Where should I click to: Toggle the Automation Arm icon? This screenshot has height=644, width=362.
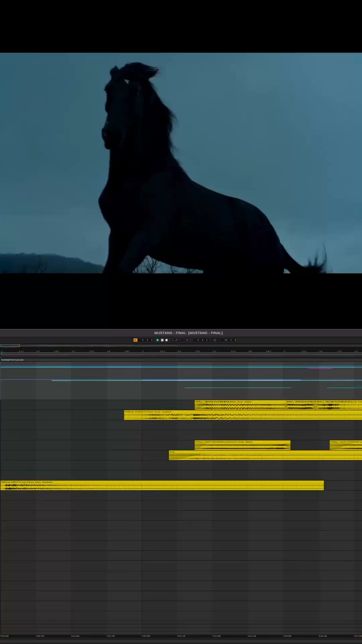(x=177, y=340)
